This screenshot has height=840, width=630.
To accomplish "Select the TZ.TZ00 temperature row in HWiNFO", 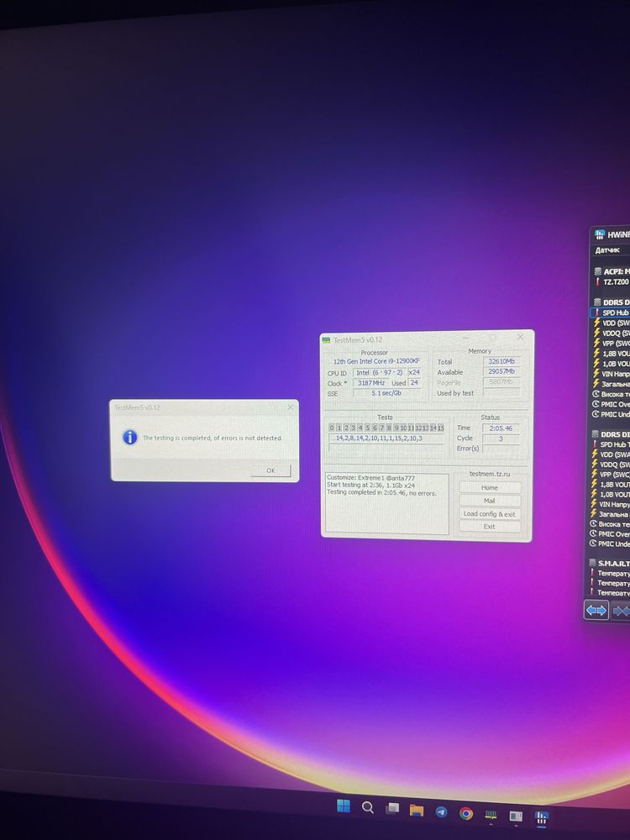I will pyautogui.click(x=612, y=281).
